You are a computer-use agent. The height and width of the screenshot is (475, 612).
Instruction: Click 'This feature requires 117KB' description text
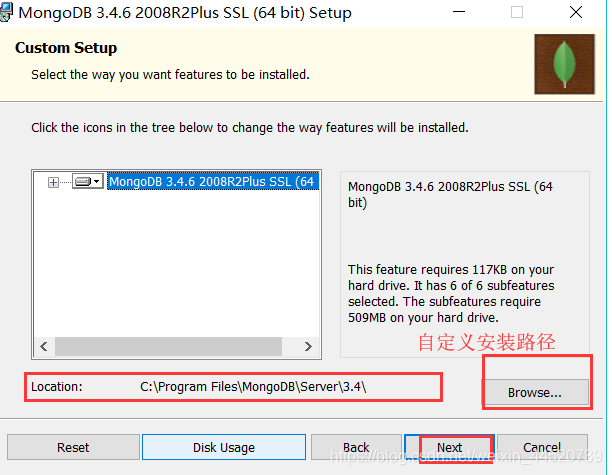[x=451, y=294]
